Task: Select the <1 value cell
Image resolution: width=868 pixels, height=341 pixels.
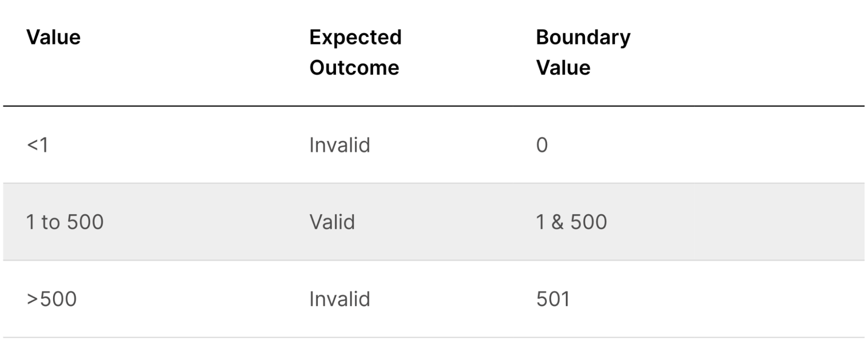Action: pyautogui.click(x=37, y=145)
